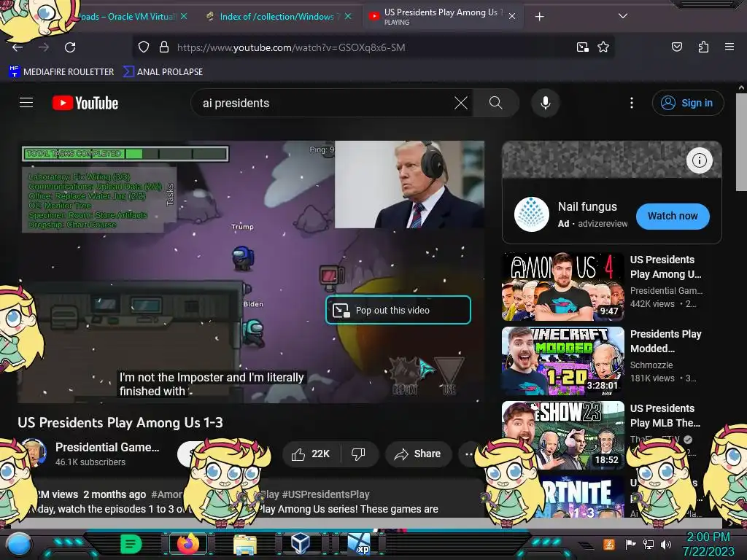Reload the page with the refresh icon

[x=70, y=47]
